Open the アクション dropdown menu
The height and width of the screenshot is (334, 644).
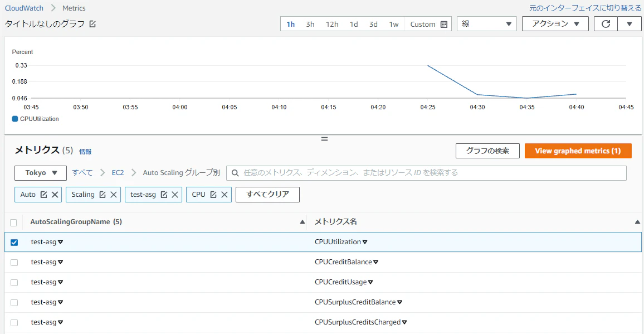[x=555, y=24]
